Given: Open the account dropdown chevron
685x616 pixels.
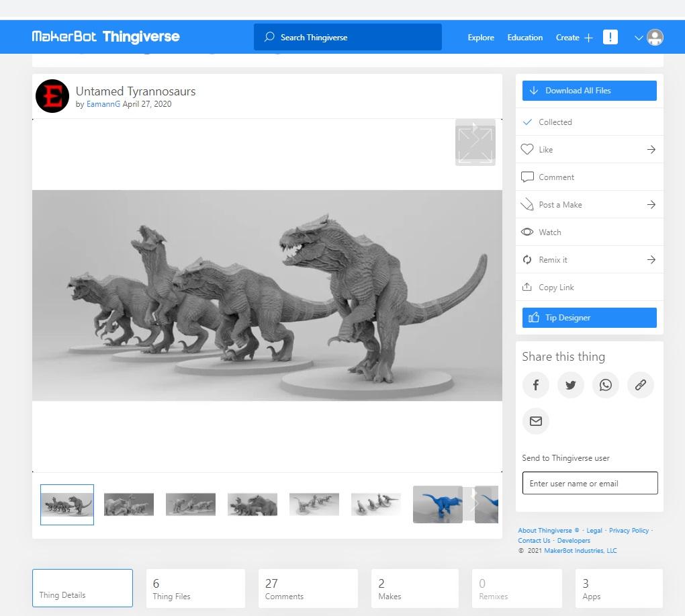Looking at the screenshot, I should 638,38.
